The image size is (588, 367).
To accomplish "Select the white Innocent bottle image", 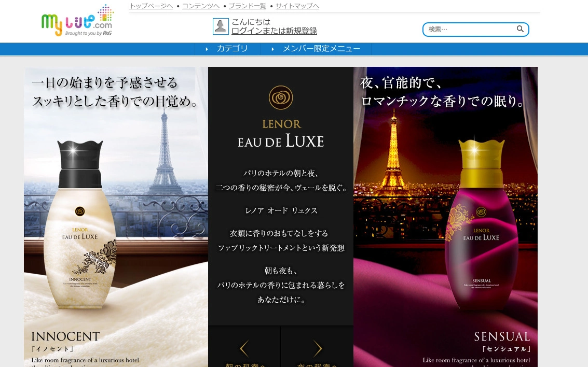I will coord(80,225).
